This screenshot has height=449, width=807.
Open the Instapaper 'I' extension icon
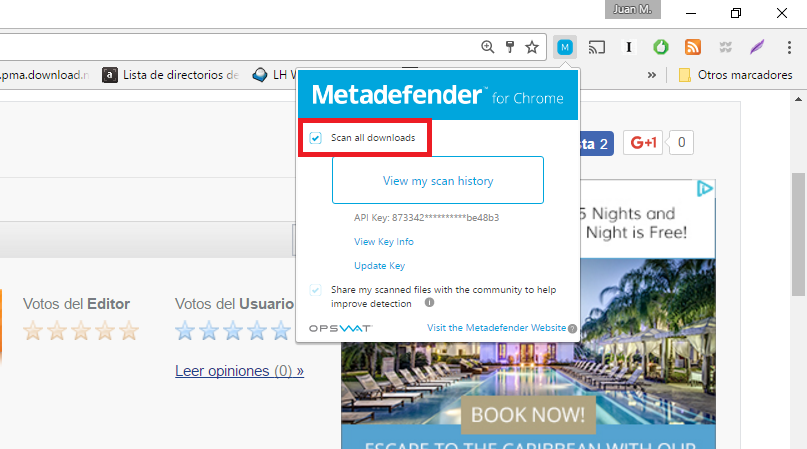[x=628, y=47]
